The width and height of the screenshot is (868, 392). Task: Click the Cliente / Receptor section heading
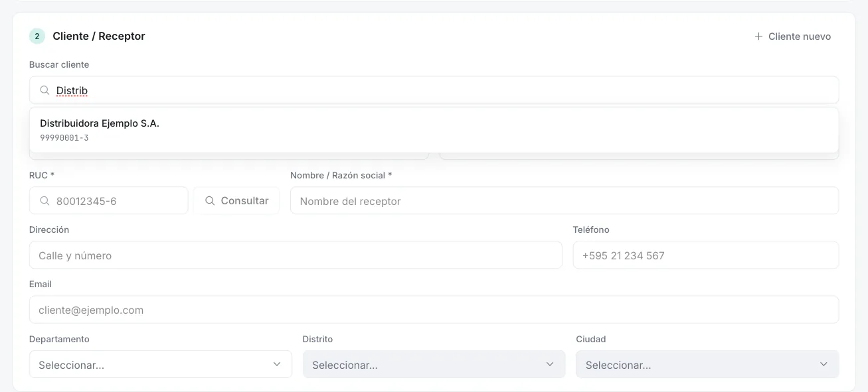(x=99, y=36)
